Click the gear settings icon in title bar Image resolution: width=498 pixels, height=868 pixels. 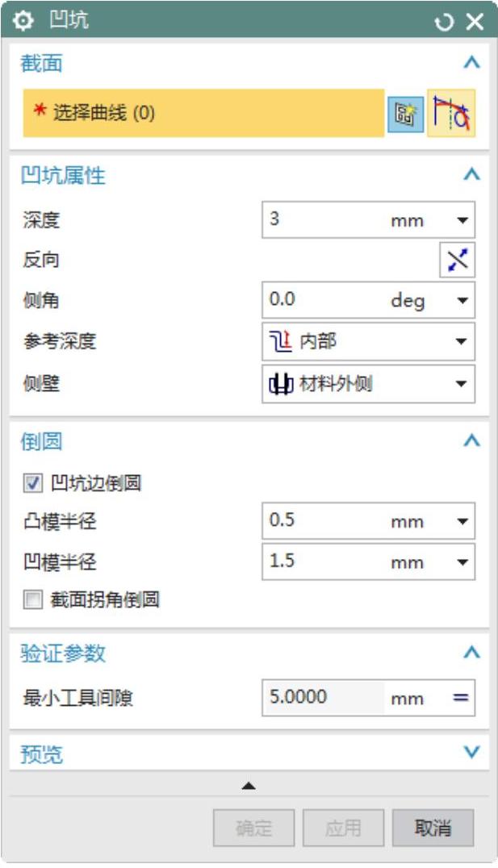click(x=24, y=22)
